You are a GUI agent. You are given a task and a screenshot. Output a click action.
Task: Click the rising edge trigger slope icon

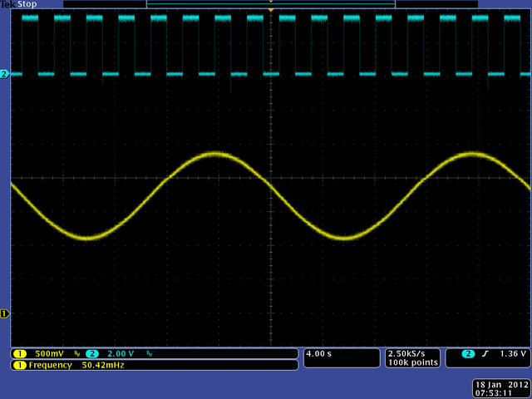[x=485, y=354]
